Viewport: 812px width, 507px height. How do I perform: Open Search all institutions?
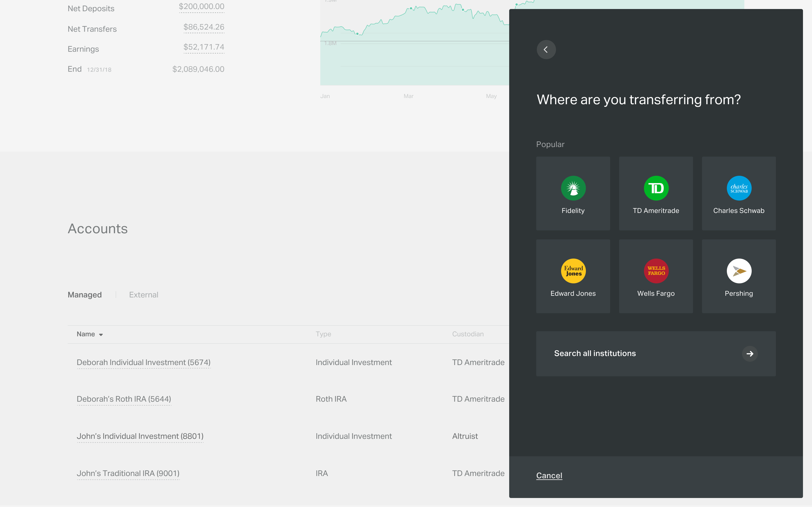[x=595, y=353]
